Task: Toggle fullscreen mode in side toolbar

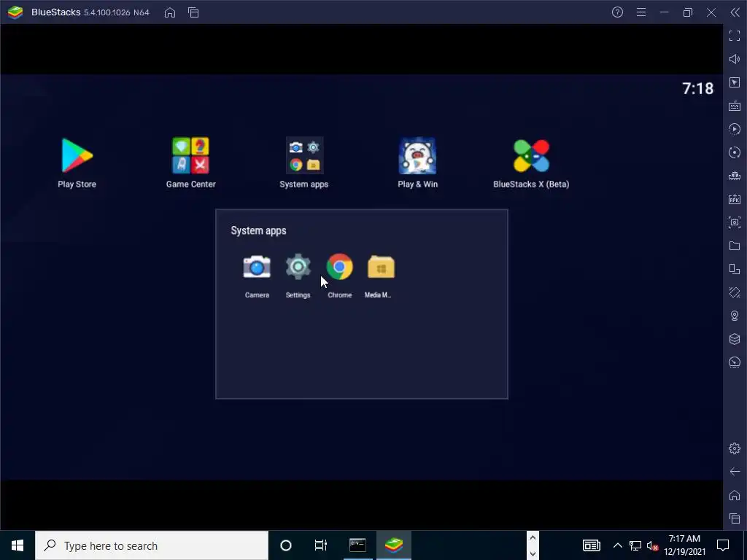Action: click(735, 36)
